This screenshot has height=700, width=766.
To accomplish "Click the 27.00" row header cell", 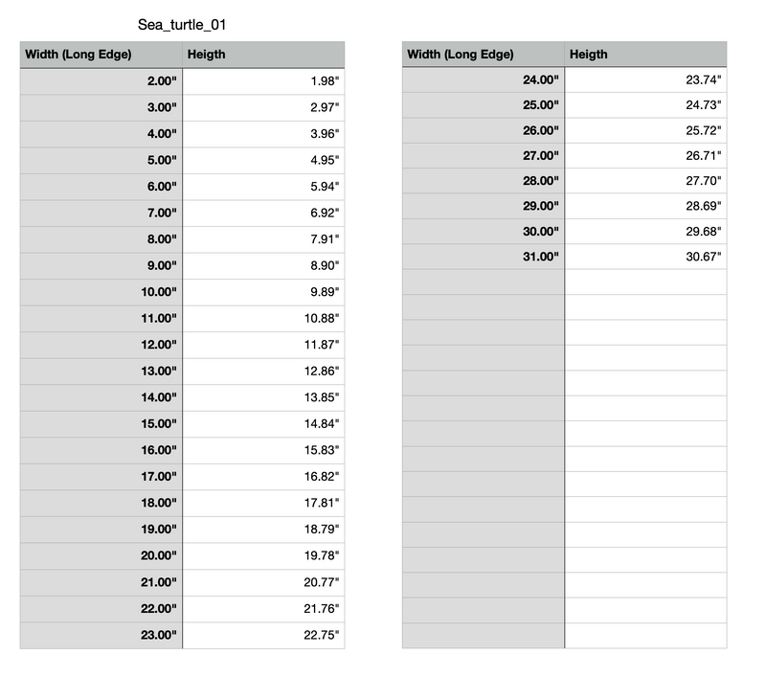I will 484,155.
